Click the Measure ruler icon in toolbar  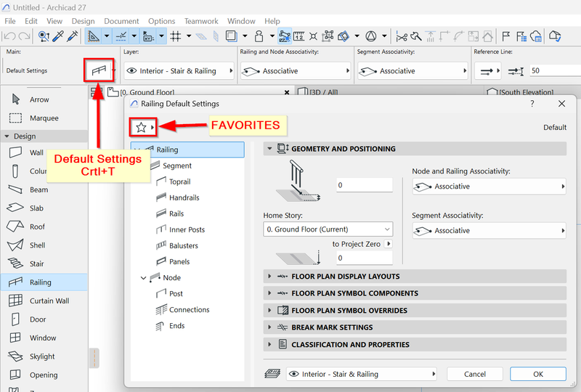(299, 36)
